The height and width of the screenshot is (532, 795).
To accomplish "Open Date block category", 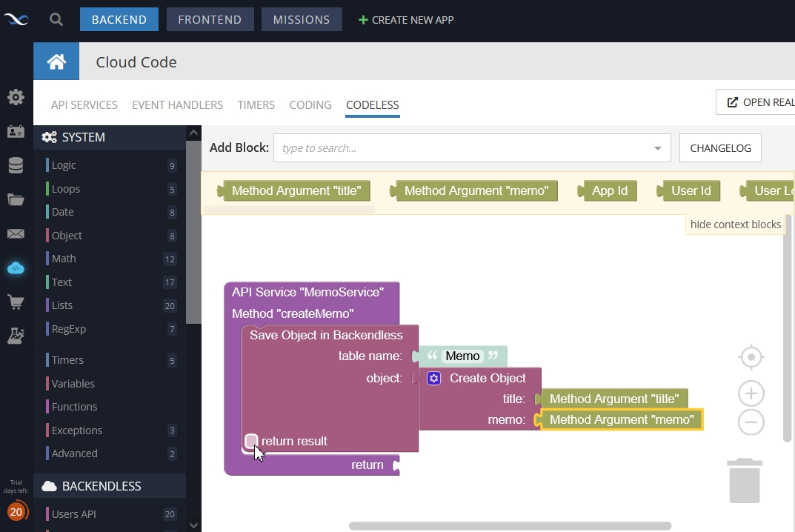I will click(110, 212).
